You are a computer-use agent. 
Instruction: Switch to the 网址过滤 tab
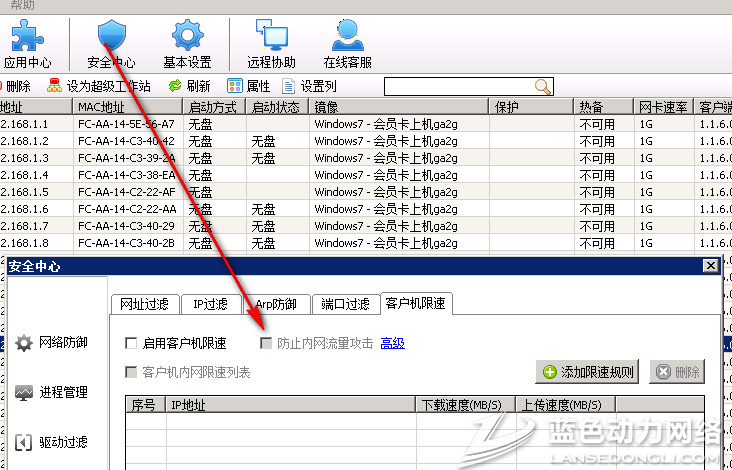[x=144, y=304]
